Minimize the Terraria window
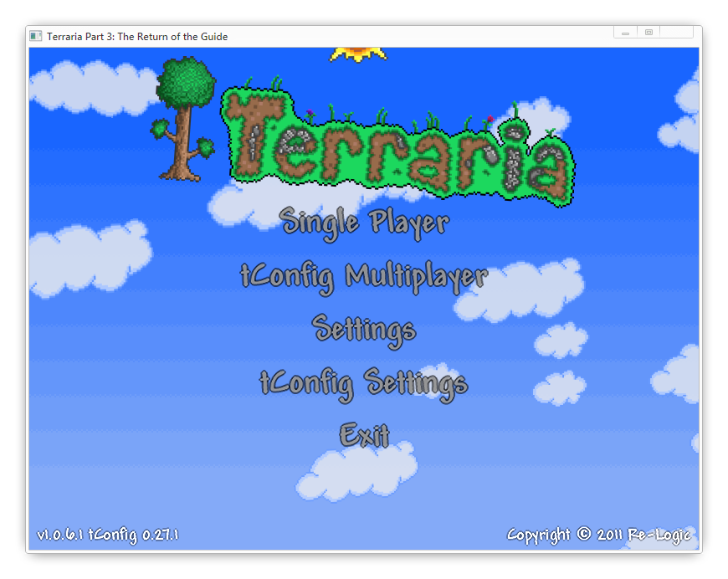The height and width of the screenshot is (579, 728). pos(625,33)
